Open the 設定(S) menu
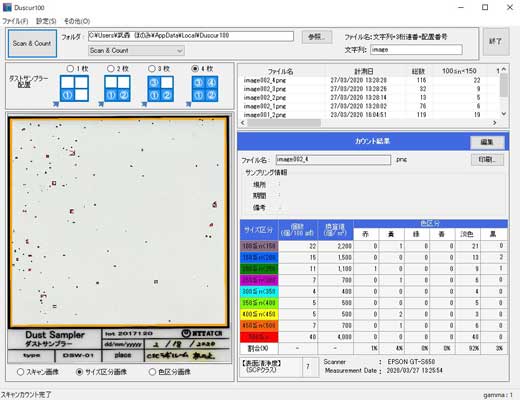 point(46,21)
